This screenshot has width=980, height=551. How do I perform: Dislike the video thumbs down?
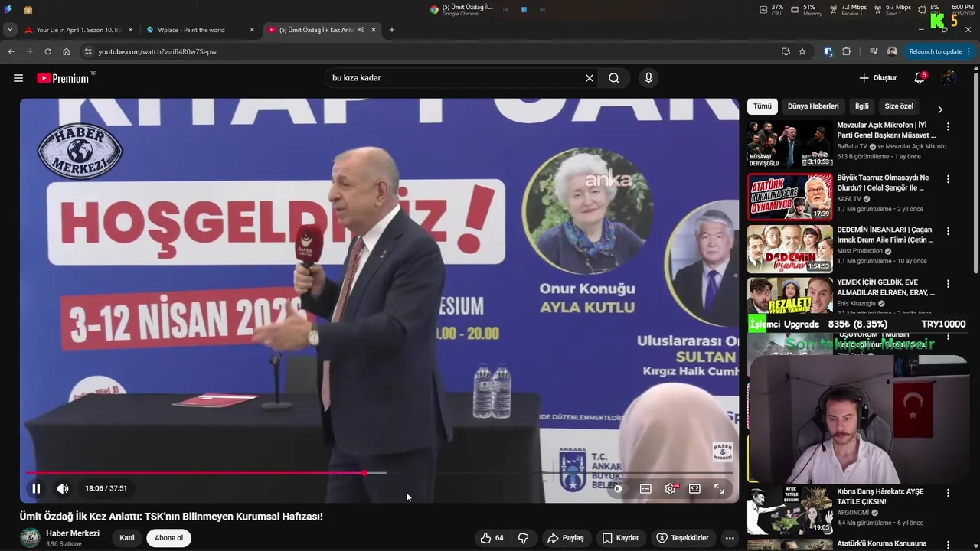pos(524,538)
